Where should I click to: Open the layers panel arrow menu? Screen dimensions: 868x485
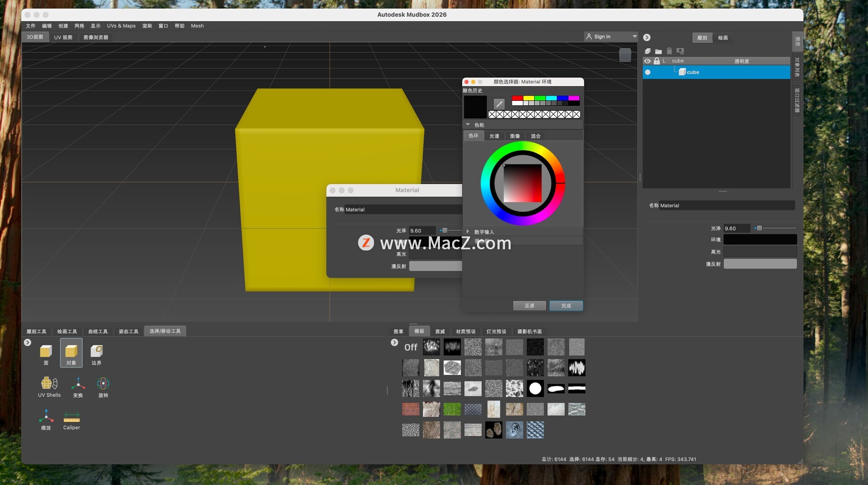[647, 38]
